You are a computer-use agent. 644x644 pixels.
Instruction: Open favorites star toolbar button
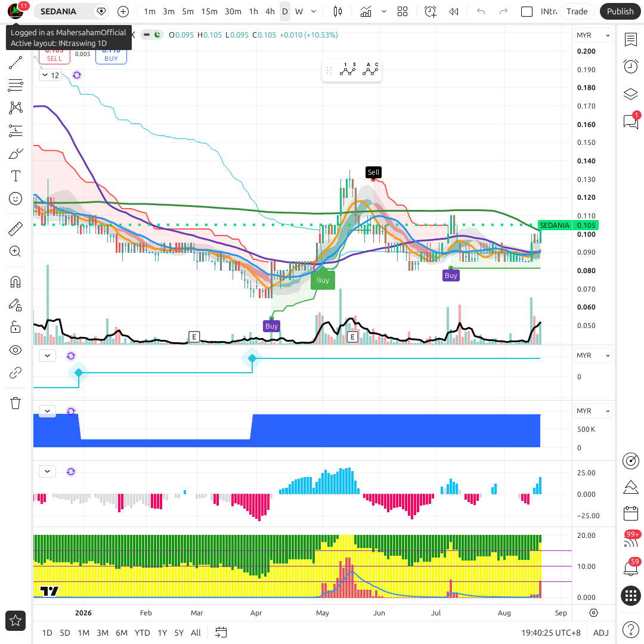(x=15, y=621)
